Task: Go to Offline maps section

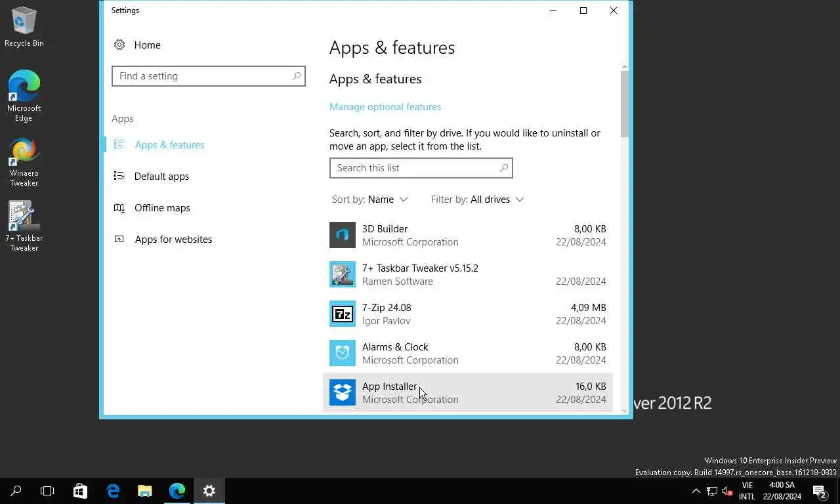Action: coord(162,207)
